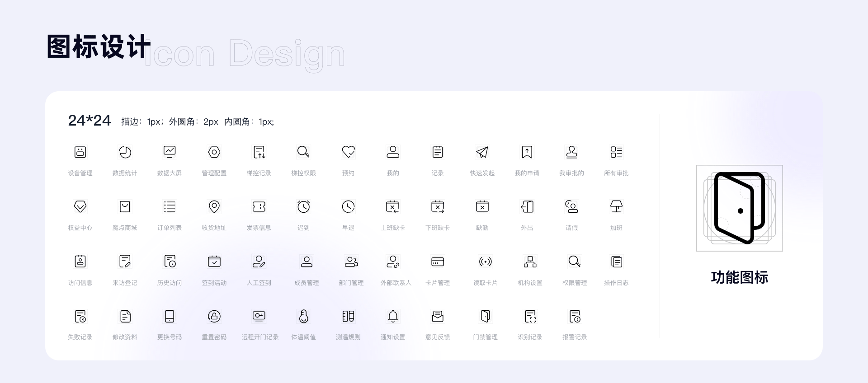Click the 更换号码 phone icon
The height and width of the screenshot is (383, 868).
coord(170,316)
